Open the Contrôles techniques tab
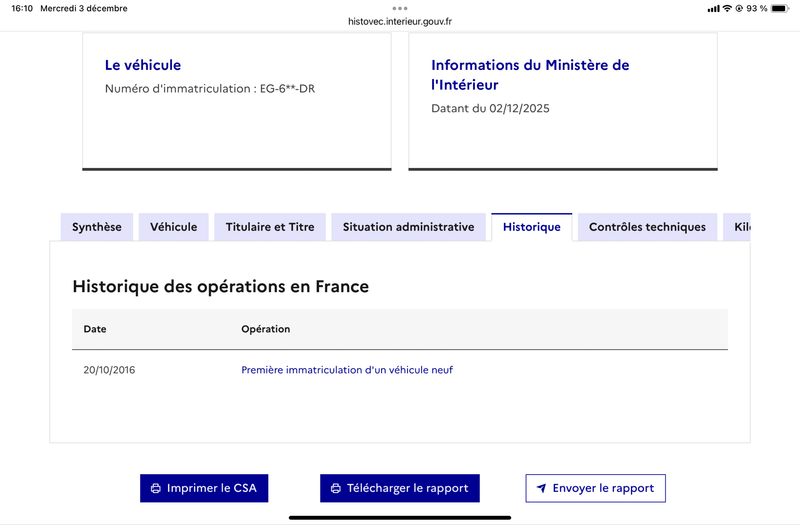Viewport: 800px width, 525px height. (647, 227)
